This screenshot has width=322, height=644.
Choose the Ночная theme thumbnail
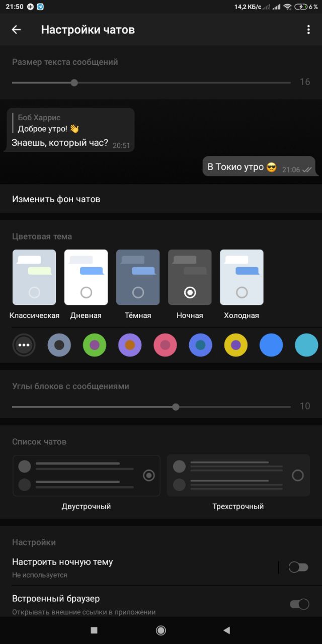[190, 277]
